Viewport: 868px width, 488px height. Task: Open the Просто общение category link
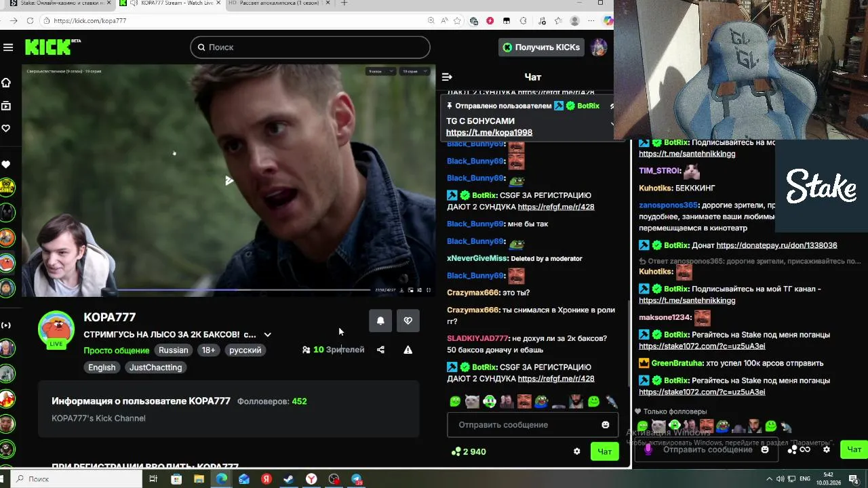point(116,350)
